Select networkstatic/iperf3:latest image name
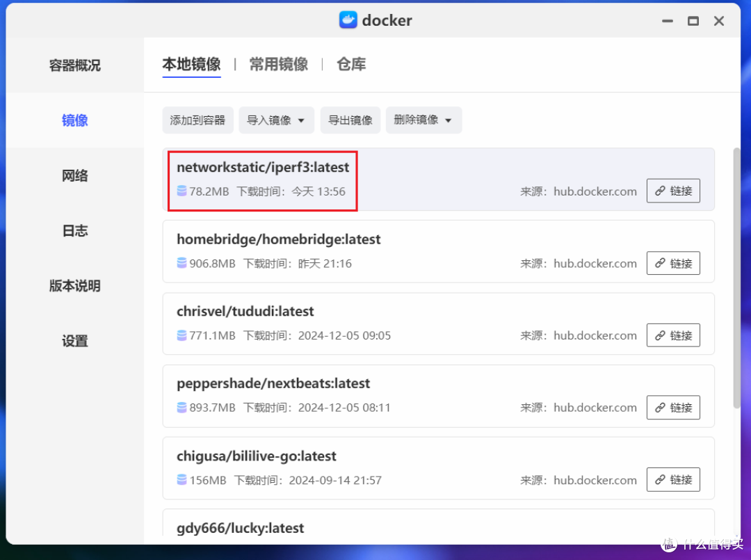 click(263, 167)
